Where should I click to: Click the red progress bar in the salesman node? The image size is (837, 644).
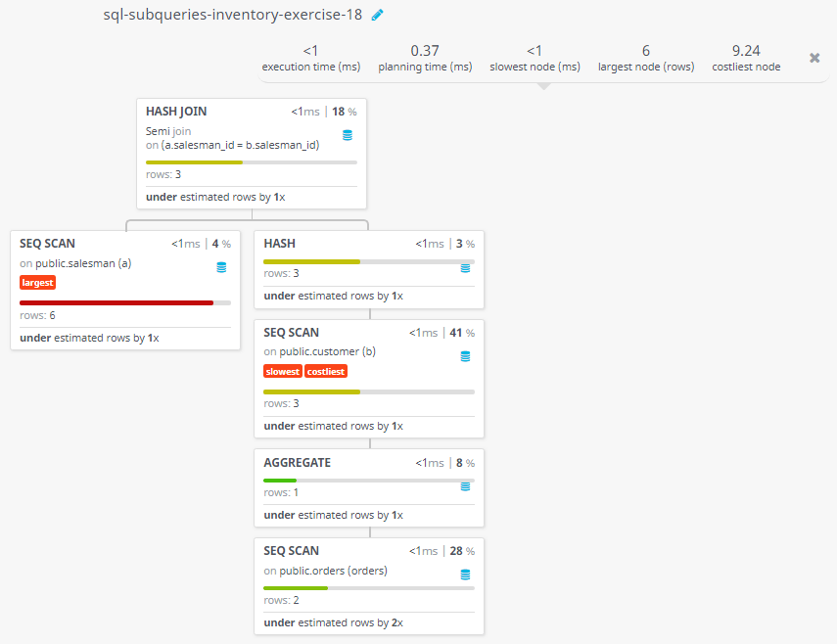[116, 302]
